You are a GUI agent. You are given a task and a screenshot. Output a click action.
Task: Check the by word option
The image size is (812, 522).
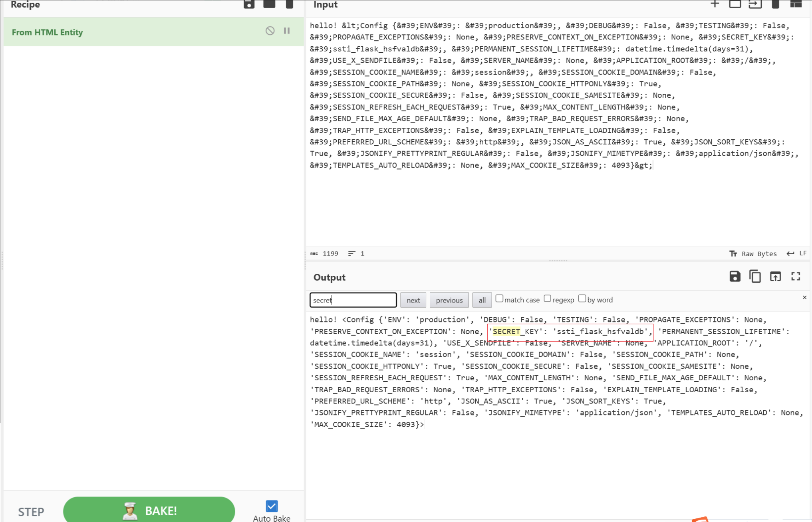[582, 299]
